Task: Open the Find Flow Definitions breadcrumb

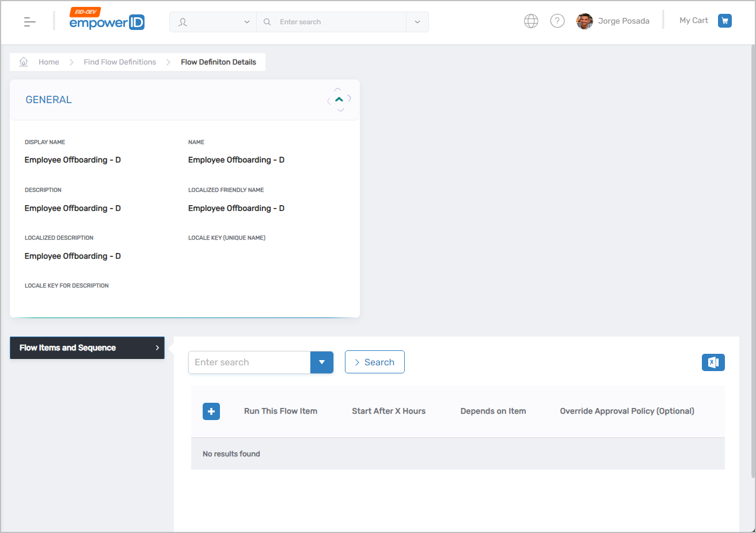Action: [119, 62]
